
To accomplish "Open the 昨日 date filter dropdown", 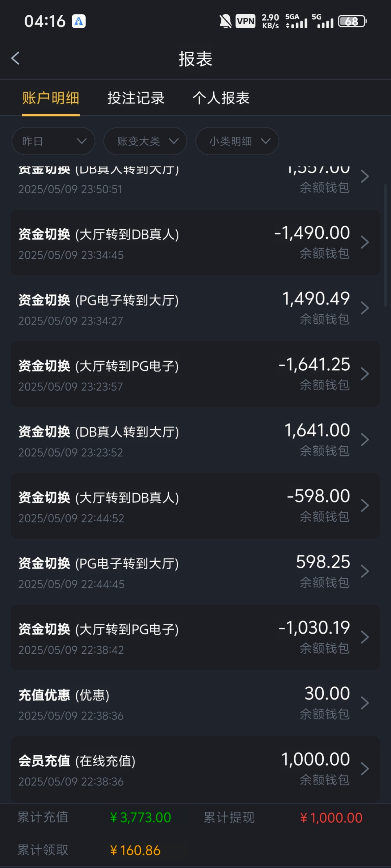I will (53, 141).
